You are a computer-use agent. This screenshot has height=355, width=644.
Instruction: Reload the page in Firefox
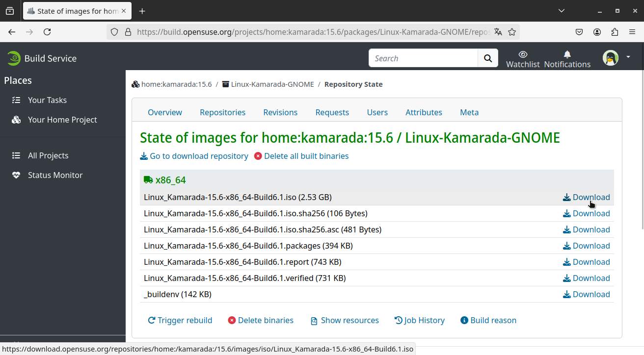tap(47, 32)
